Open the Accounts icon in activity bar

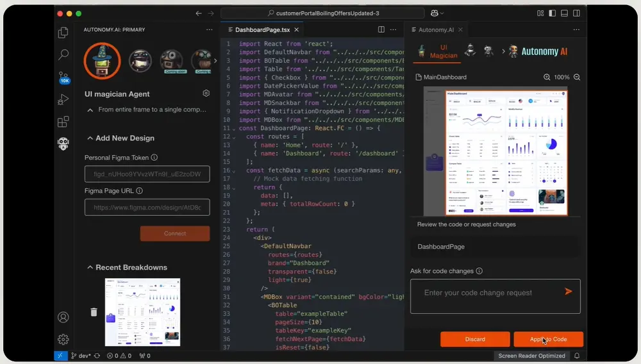[63, 317]
